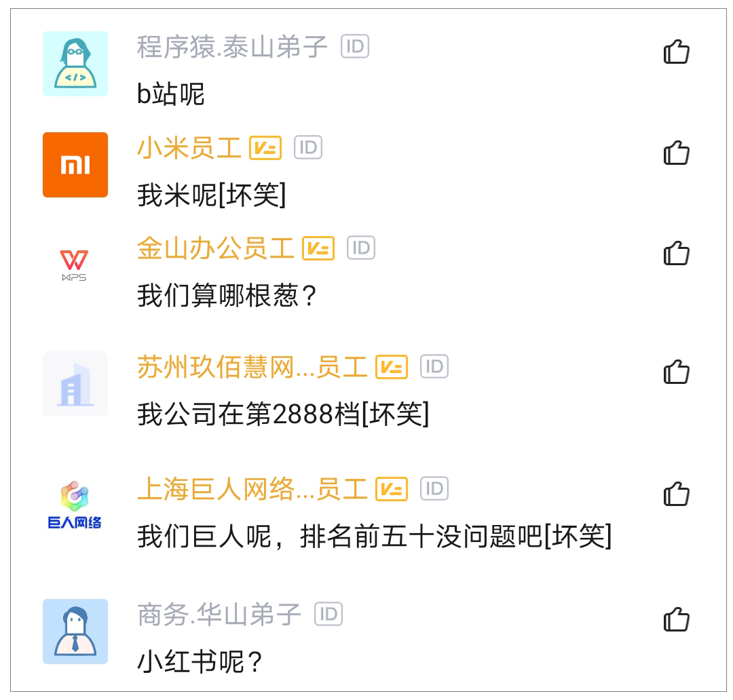The image size is (733, 700).
Task: Like the 小米员工 comment
Action: 676,153
